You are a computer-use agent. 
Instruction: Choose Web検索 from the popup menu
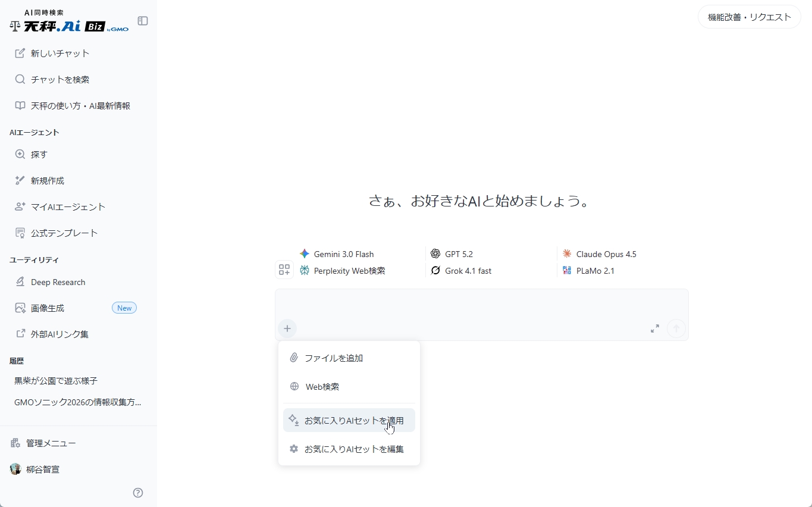click(349, 387)
